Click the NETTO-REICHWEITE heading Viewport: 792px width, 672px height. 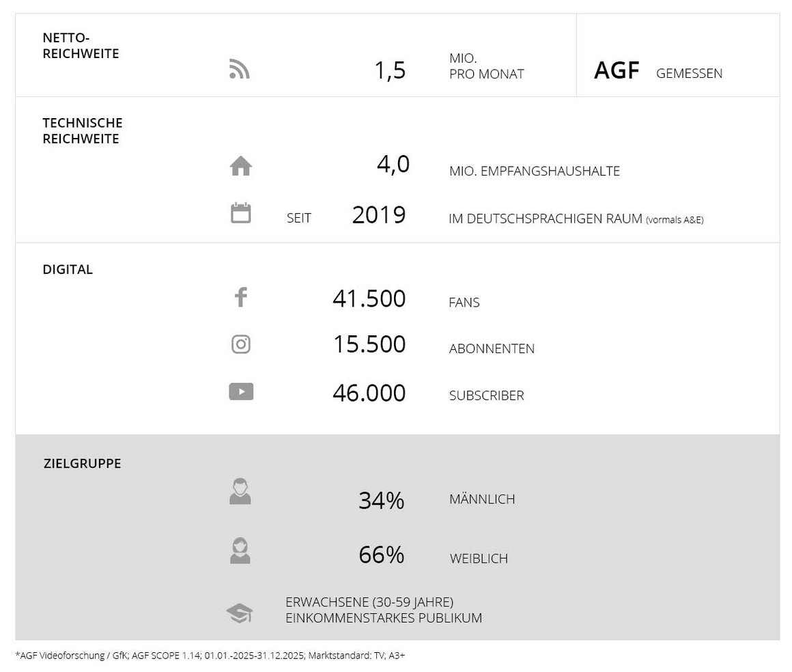(81, 46)
